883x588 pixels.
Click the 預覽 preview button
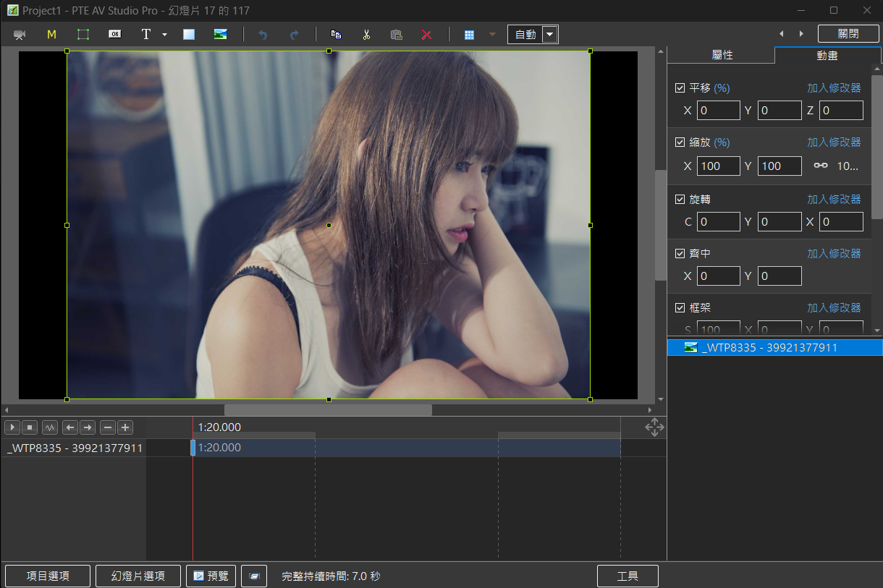(x=211, y=576)
